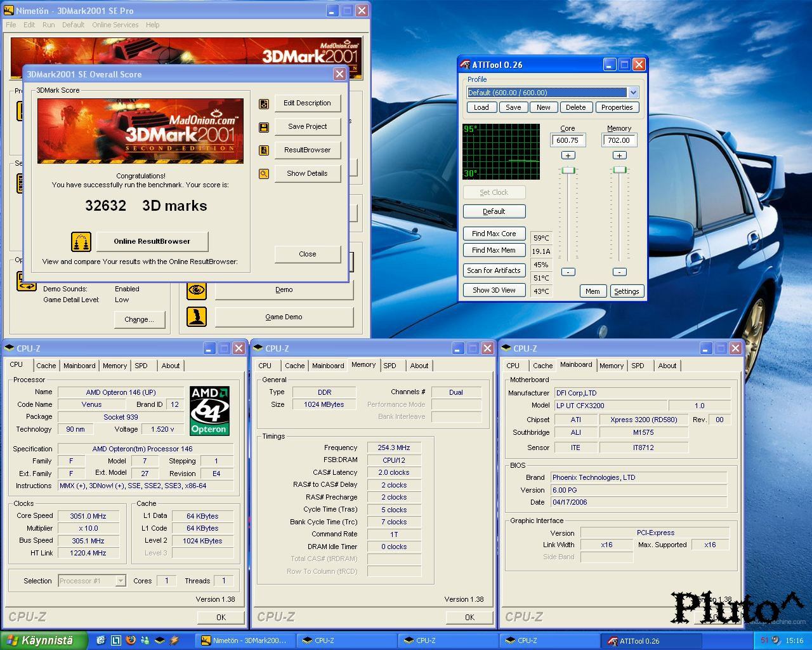
Task: Click Scan for Artifacts in ATITool
Action: (494, 270)
